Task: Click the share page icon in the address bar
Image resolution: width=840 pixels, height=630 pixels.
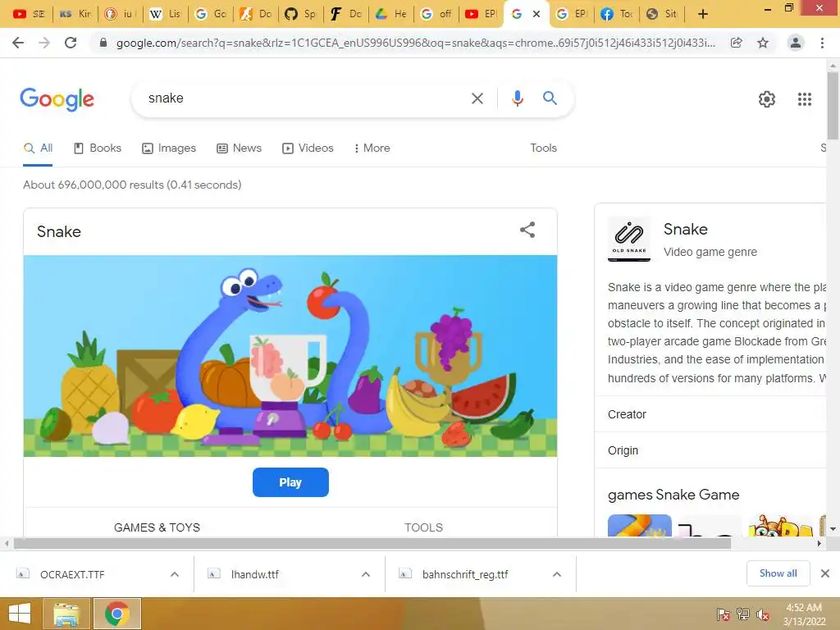Action: pos(737,43)
